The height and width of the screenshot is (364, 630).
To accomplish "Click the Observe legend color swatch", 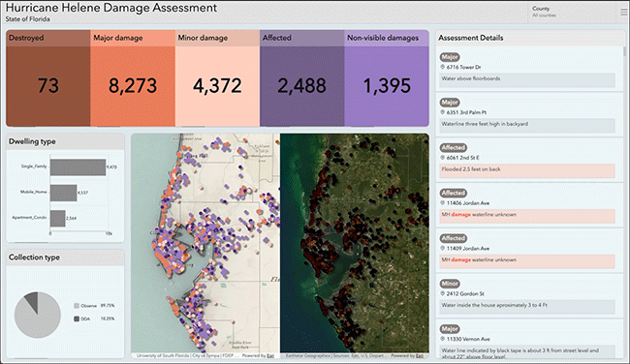I will 77,306.
